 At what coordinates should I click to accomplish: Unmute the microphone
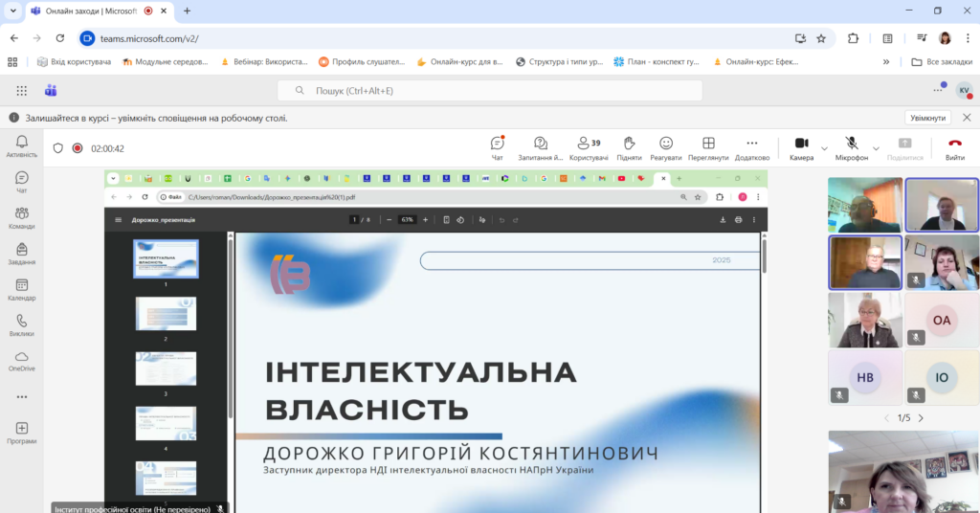click(x=851, y=147)
